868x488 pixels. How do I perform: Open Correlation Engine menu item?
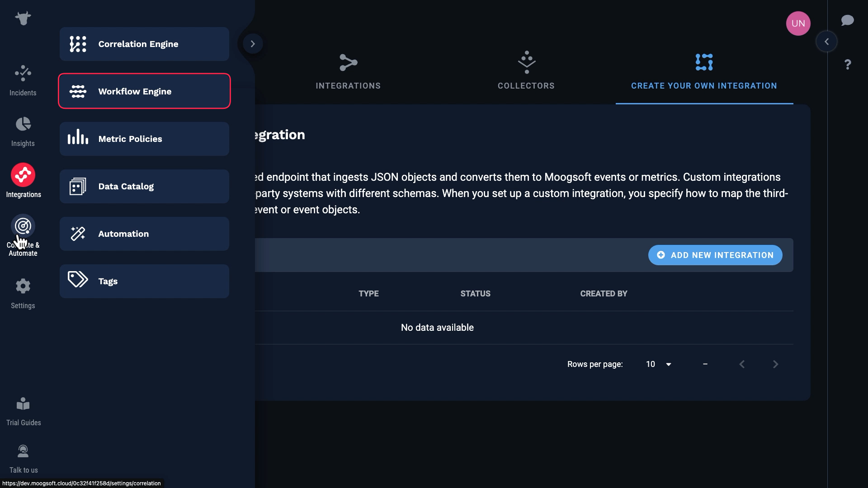(144, 44)
